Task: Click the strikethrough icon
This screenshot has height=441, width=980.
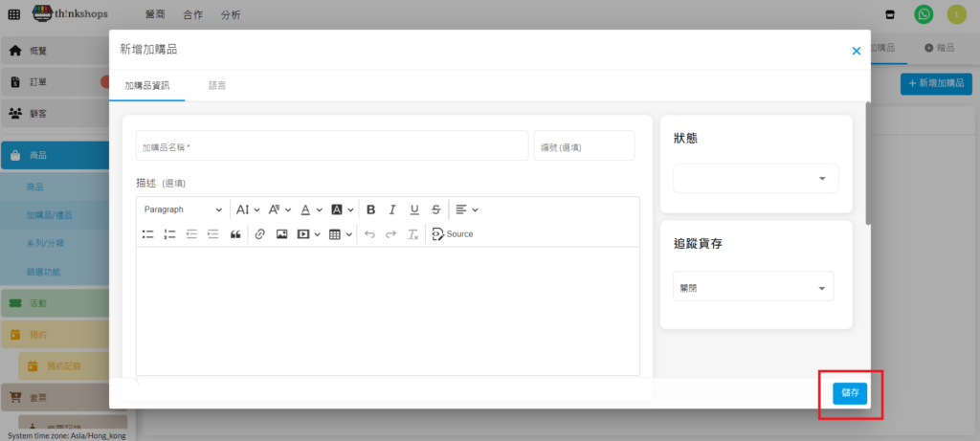Action: pyautogui.click(x=436, y=209)
